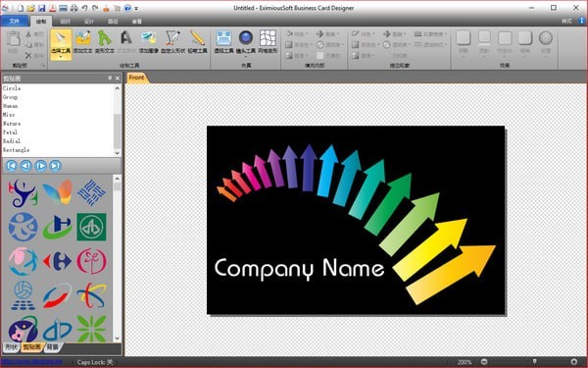
Task: Open the blue File menu tab
Action: [15, 21]
